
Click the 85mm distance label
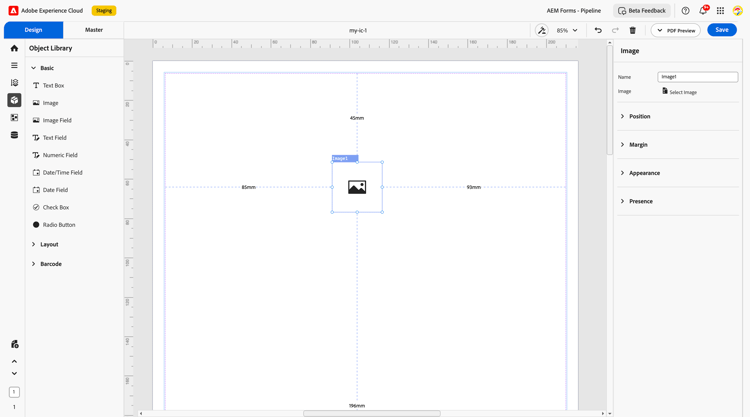pos(249,187)
